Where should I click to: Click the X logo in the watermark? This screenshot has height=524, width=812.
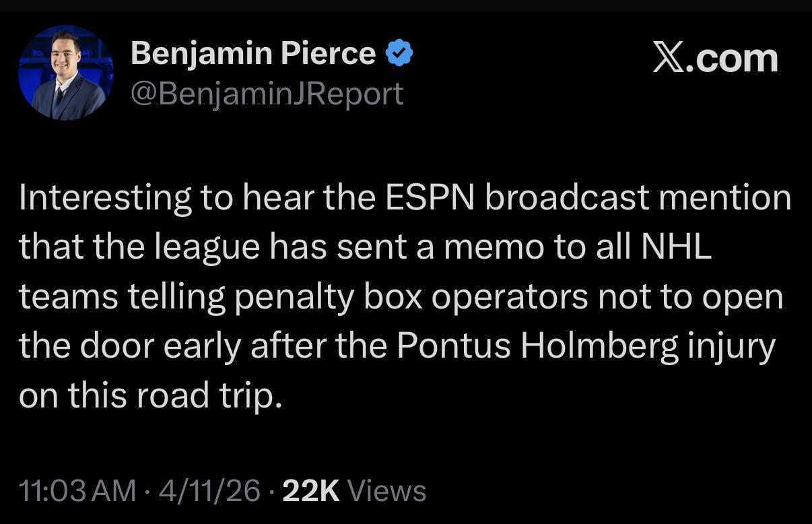[669, 59]
